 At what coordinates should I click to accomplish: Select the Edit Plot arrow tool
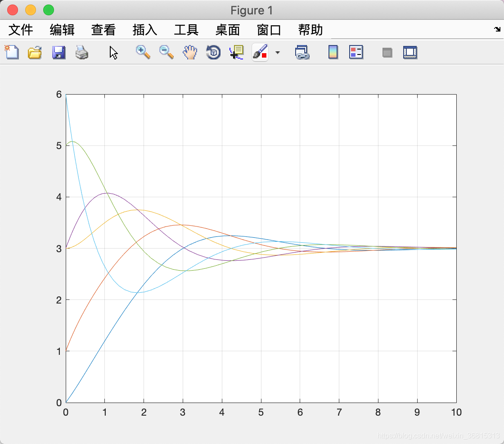tap(113, 52)
